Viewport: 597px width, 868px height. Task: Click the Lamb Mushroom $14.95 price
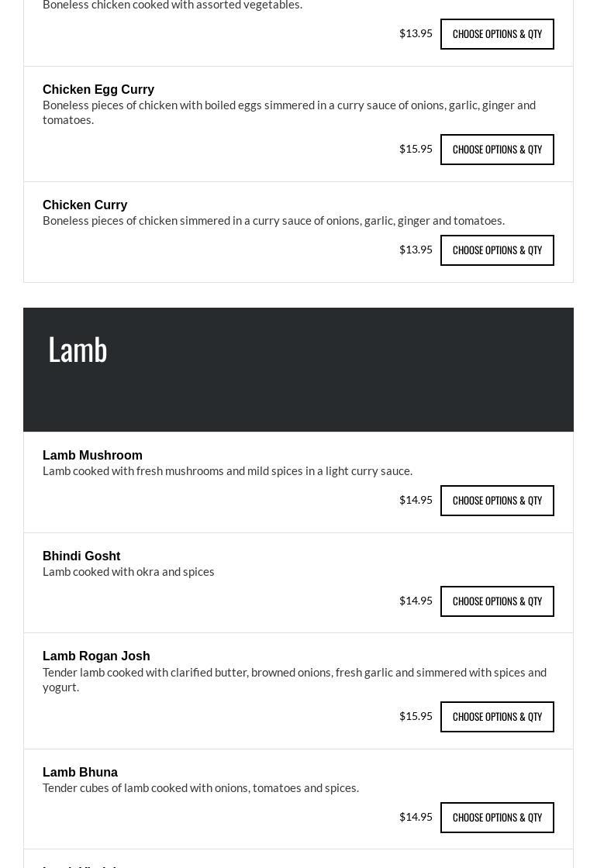(x=416, y=500)
